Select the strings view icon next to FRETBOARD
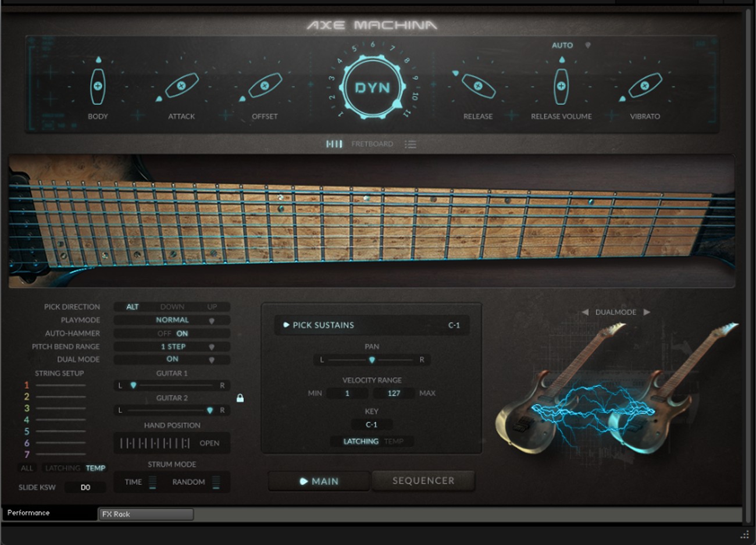Image resolution: width=756 pixels, height=545 pixels. click(x=334, y=144)
